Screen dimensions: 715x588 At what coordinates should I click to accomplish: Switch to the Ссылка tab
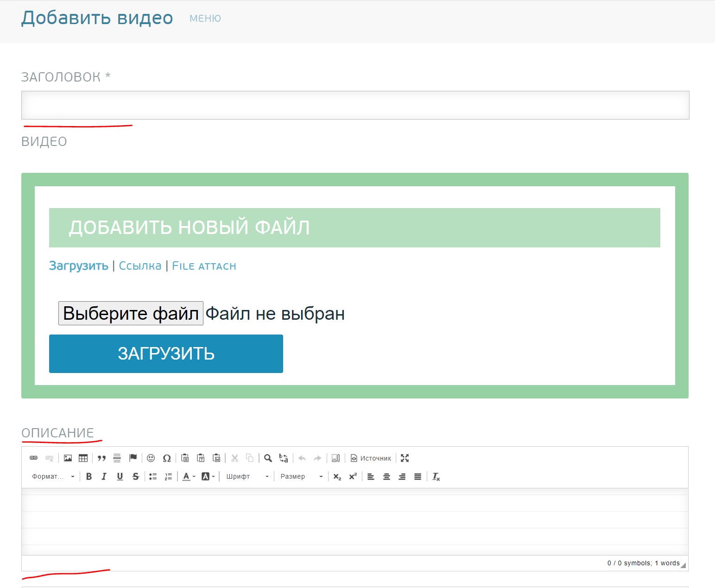point(140,266)
